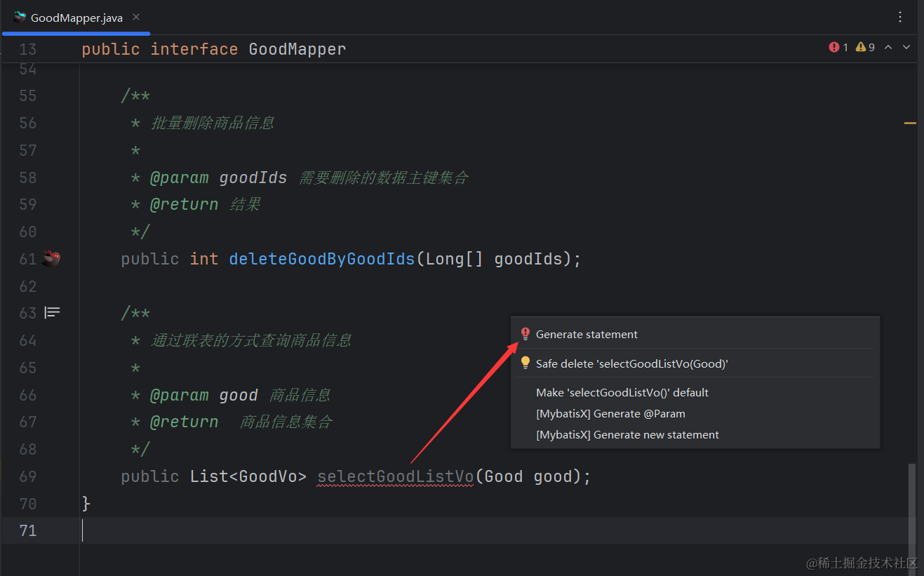Choose Make 'selectGoodListVo()' default
Screen dimensions: 924x576
(622, 392)
